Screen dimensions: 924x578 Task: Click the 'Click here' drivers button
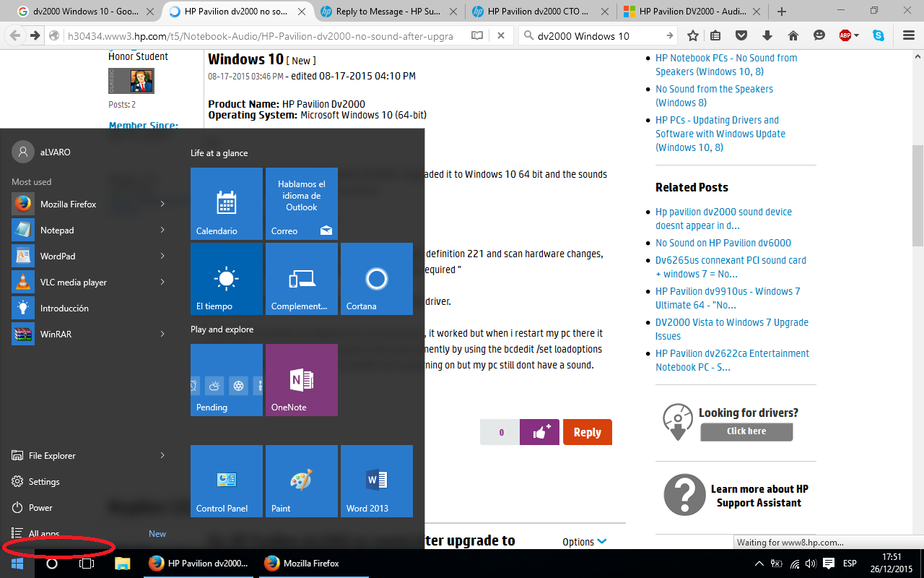(746, 431)
